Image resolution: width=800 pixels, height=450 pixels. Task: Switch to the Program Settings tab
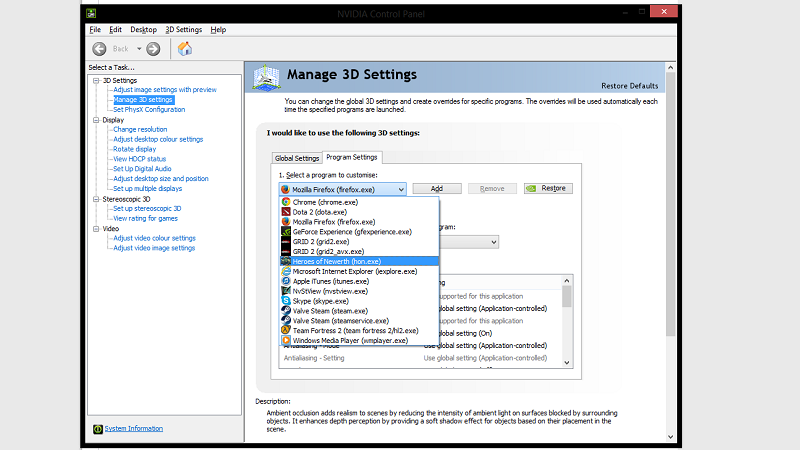(x=352, y=157)
